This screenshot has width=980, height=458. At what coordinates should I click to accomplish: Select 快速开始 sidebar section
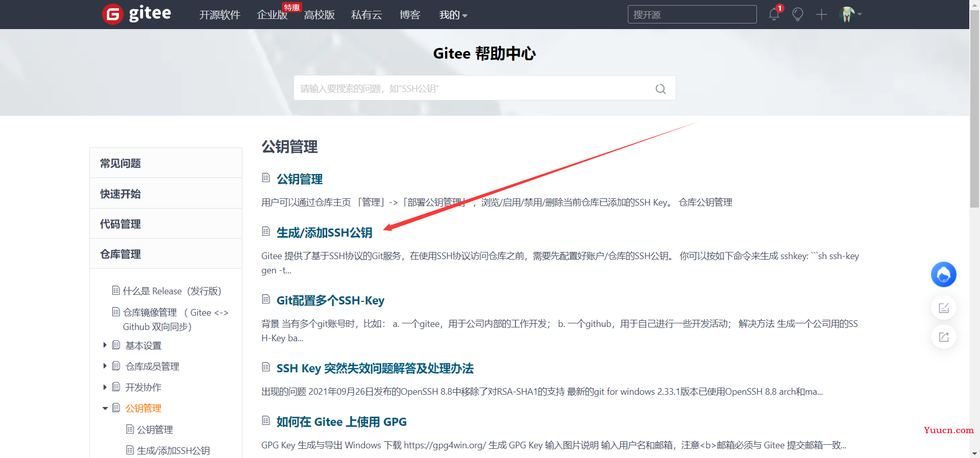pyautogui.click(x=166, y=194)
